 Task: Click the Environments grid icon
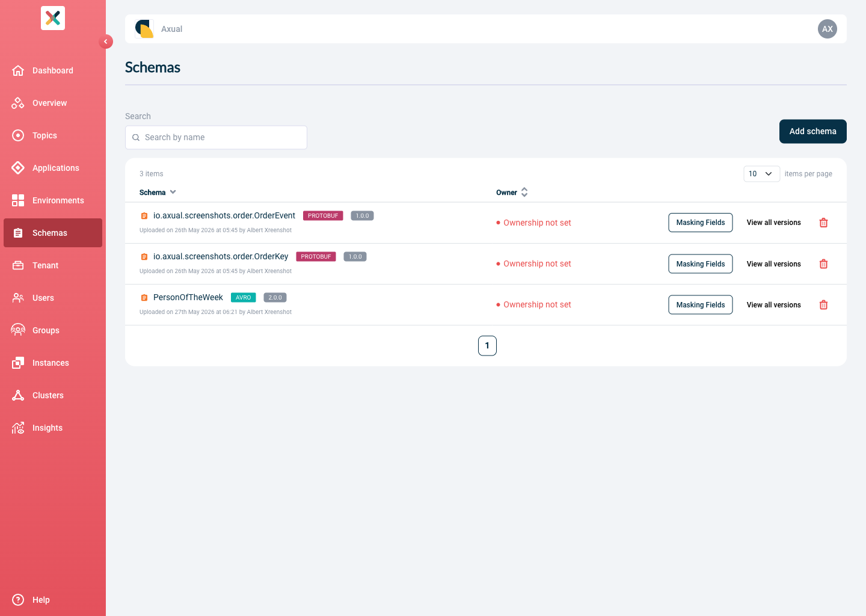pyautogui.click(x=18, y=200)
